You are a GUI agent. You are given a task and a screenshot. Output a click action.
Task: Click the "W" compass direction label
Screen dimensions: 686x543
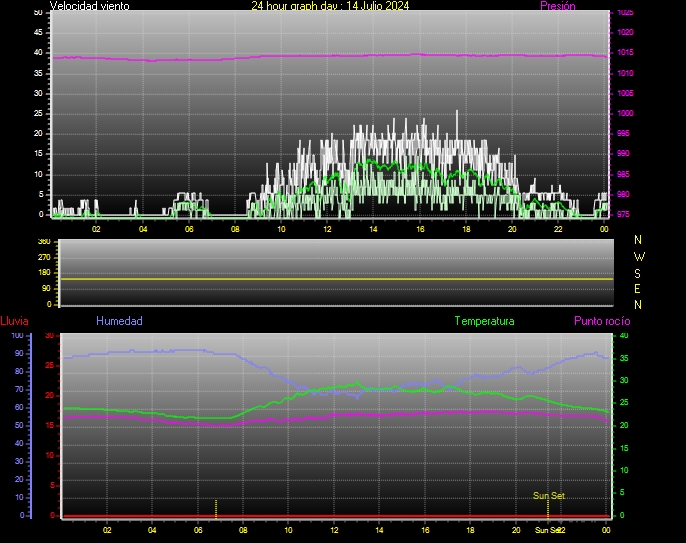pyautogui.click(x=639, y=257)
